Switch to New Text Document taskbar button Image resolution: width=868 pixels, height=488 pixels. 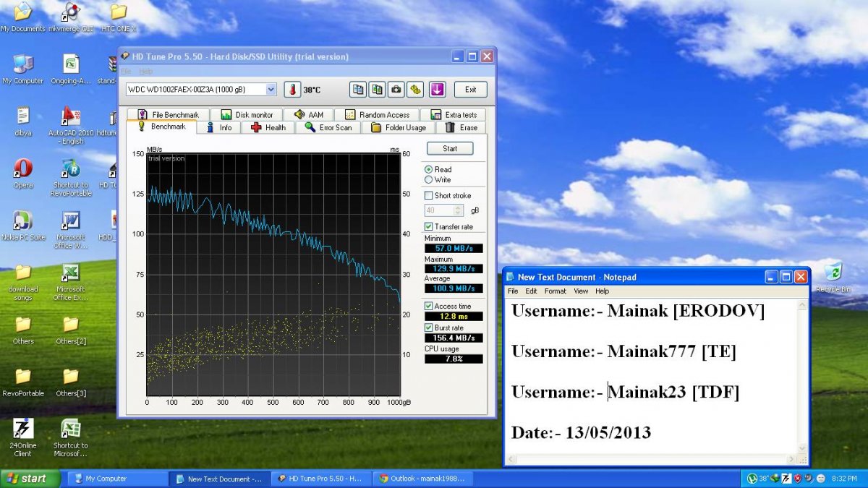218,479
